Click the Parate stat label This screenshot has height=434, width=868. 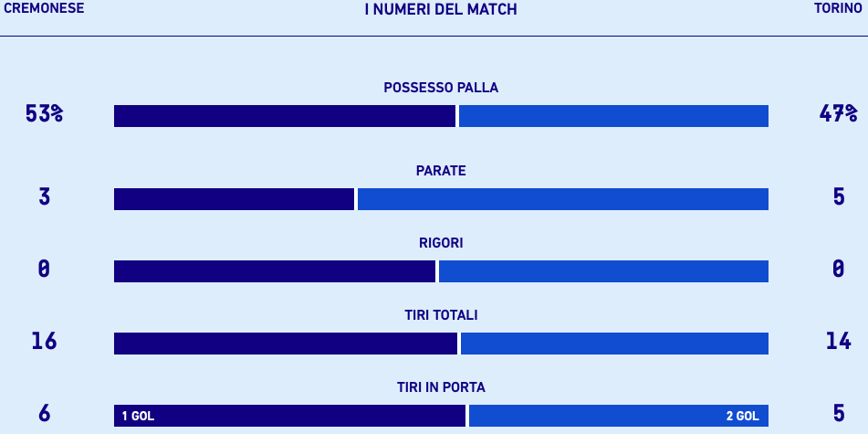(441, 171)
